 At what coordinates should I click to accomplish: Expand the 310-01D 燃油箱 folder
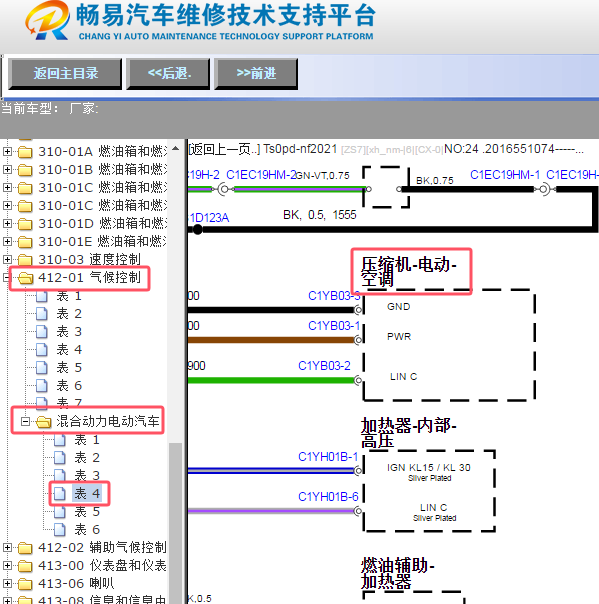tap(7, 223)
